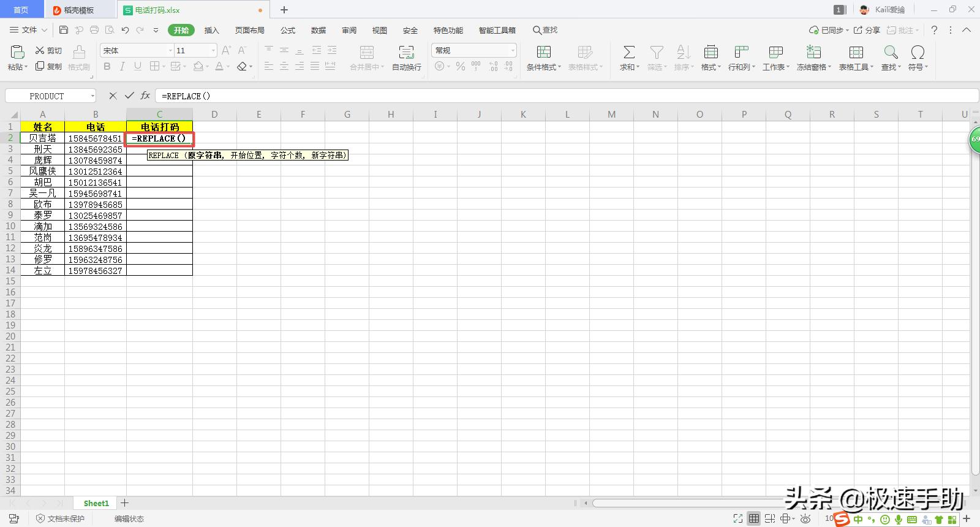Click the AutoSum sigma icon

629,52
